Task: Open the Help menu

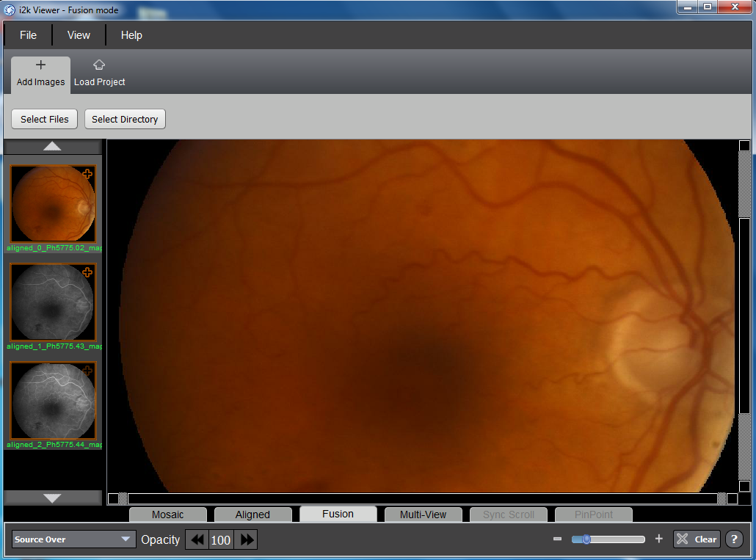Action: 131,35
